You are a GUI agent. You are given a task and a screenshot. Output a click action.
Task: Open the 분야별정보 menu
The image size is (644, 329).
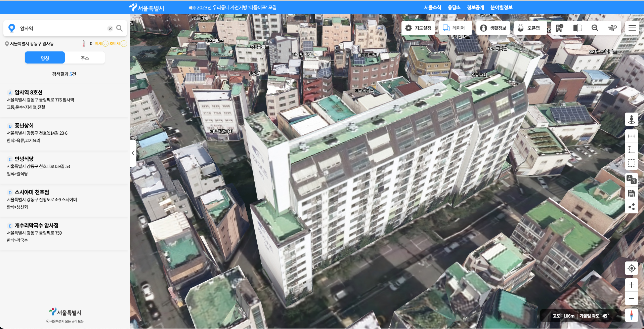[501, 7]
